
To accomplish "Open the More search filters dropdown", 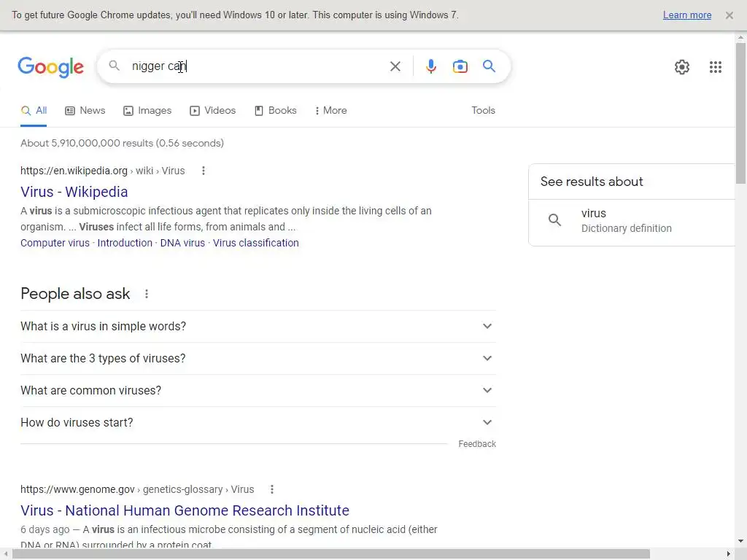I will point(330,111).
